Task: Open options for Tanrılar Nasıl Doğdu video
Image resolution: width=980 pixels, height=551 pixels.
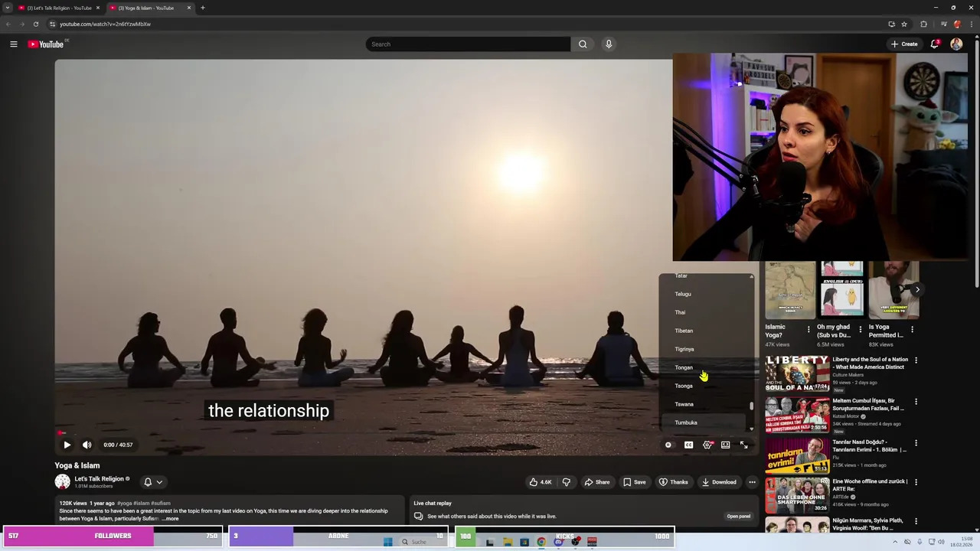Action: 916,443
